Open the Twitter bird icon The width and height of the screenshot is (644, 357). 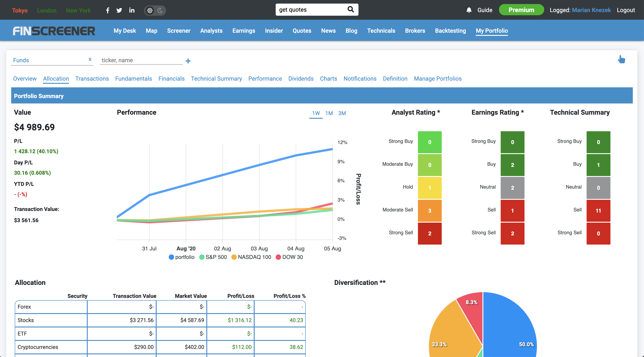(x=119, y=10)
